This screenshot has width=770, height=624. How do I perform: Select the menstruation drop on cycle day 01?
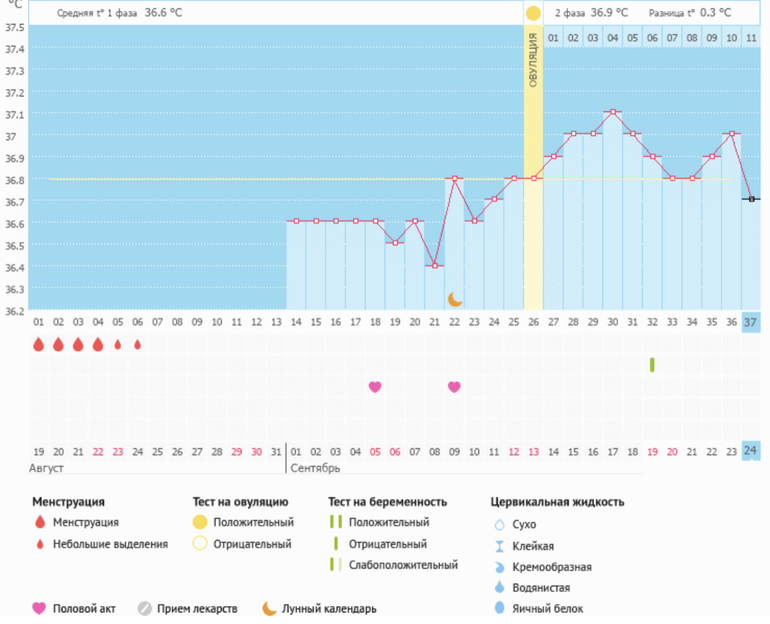[x=38, y=344]
